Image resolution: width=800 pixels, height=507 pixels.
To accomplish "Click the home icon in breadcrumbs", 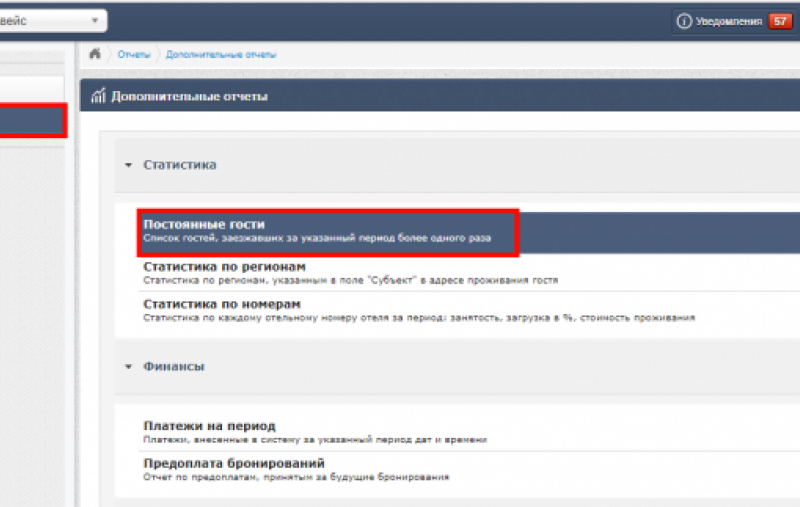I will click(95, 54).
